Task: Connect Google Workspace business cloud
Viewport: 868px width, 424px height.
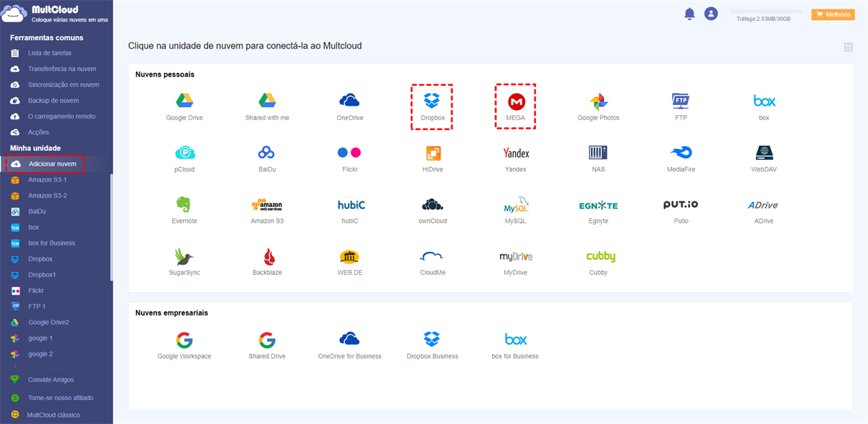Action: tap(184, 346)
